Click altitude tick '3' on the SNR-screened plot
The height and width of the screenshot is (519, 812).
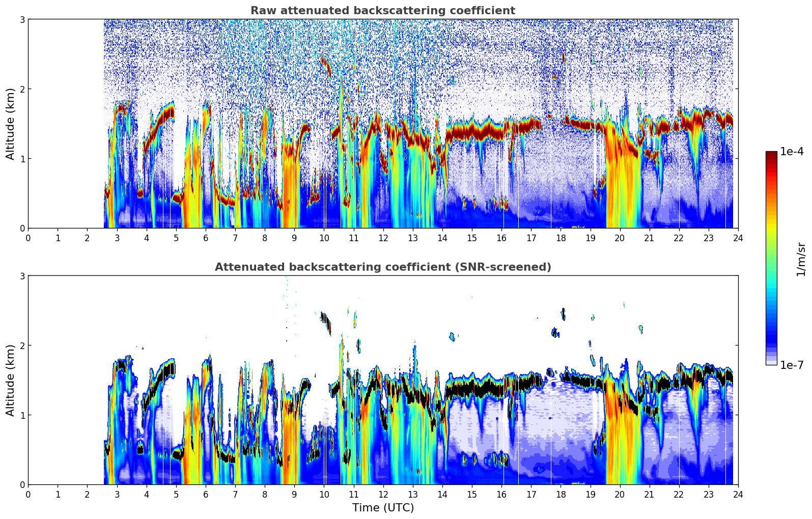pyautogui.click(x=22, y=276)
